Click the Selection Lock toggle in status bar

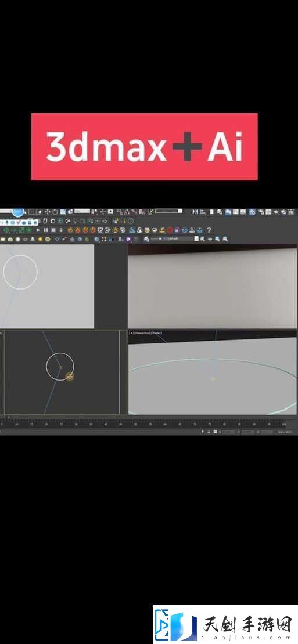tap(209, 432)
